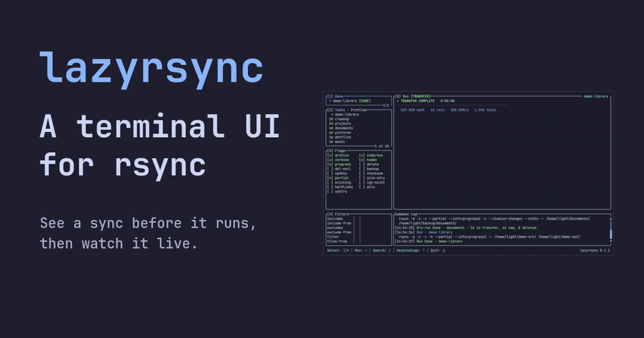644x338 pixels.
Task: Enable the del-excl flag checkbox
Action: [x=330, y=169]
